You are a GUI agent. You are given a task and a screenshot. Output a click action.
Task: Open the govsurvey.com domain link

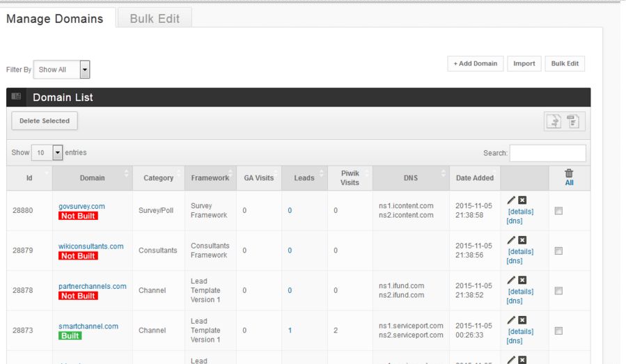coord(81,206)
